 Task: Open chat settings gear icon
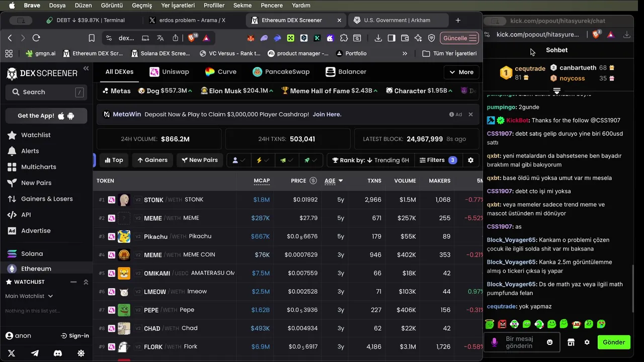587,342
